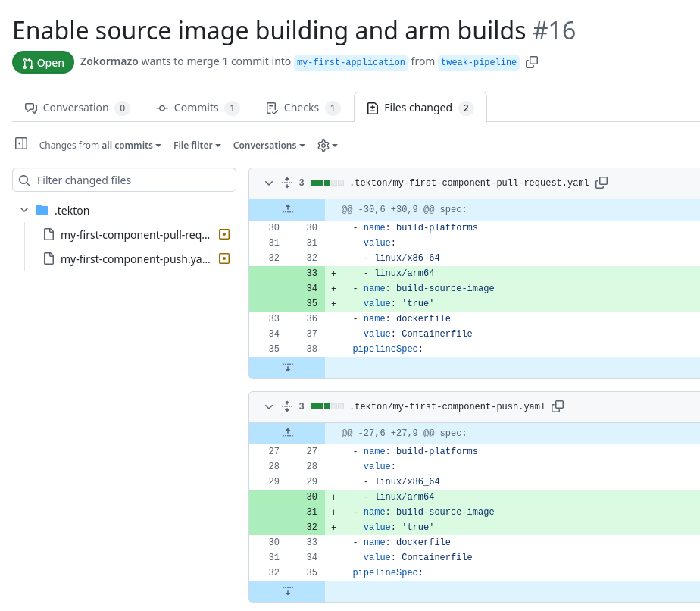The width and height of the screenshot is (700, 611).
Task: Expand all lines in push.yaml diff
Action: click(x=287, y=406)
